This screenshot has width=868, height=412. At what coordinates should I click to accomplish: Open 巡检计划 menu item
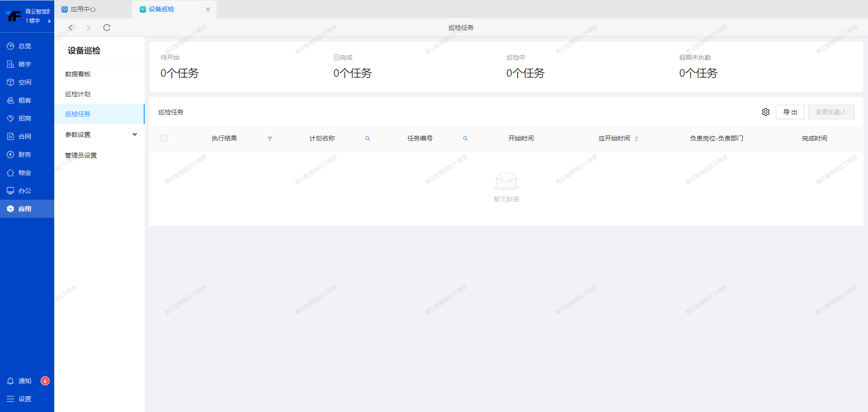click(78, 94)
